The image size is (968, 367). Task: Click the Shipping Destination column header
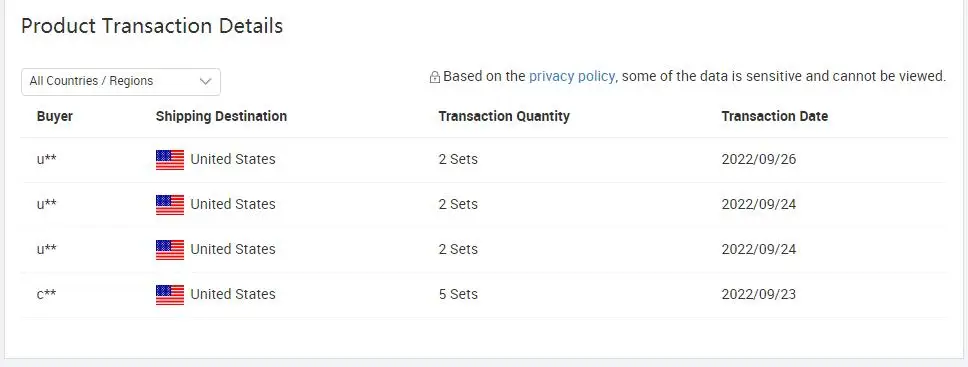point(221,116)
